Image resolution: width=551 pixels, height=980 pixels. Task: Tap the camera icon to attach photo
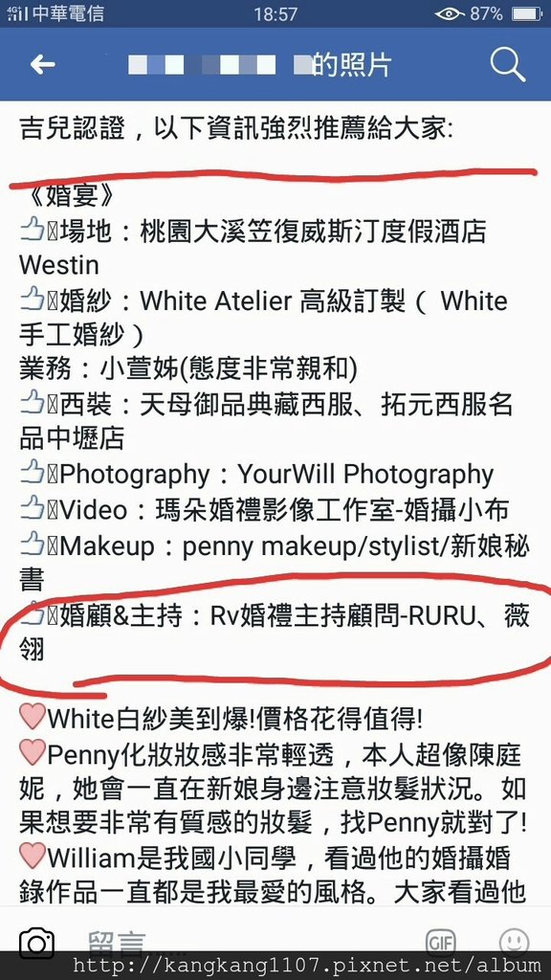[x=37, y=943]
